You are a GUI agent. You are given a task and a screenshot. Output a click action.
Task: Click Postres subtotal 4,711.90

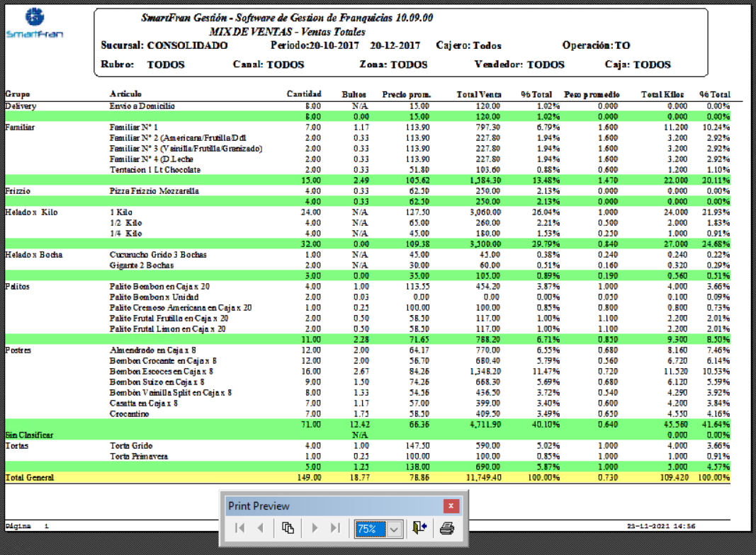click(x=485, y=425)
